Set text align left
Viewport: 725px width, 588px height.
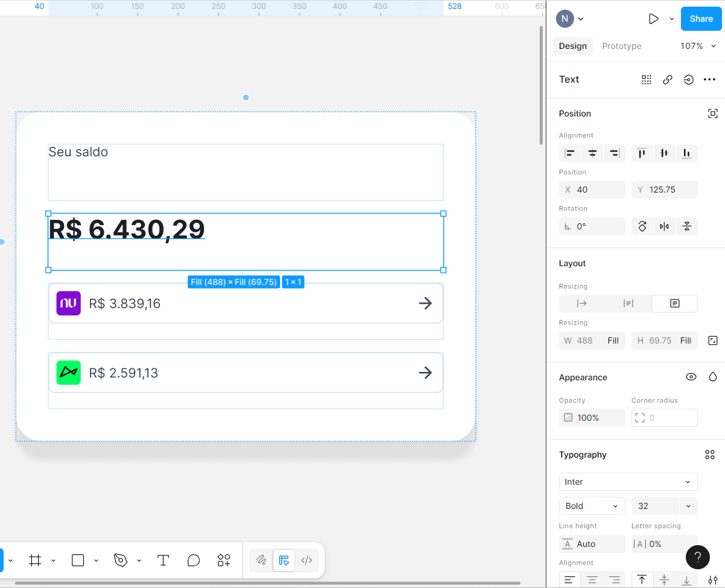click(570, 580)
